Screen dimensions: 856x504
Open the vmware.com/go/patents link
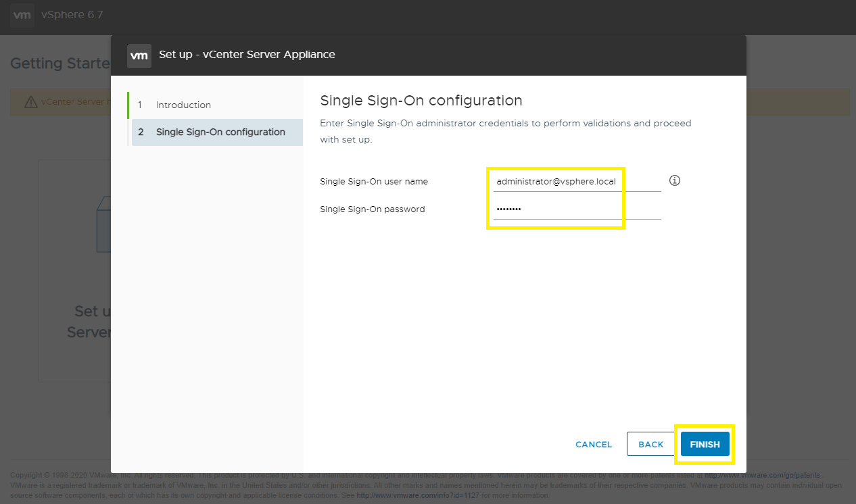tap(761, 474)
